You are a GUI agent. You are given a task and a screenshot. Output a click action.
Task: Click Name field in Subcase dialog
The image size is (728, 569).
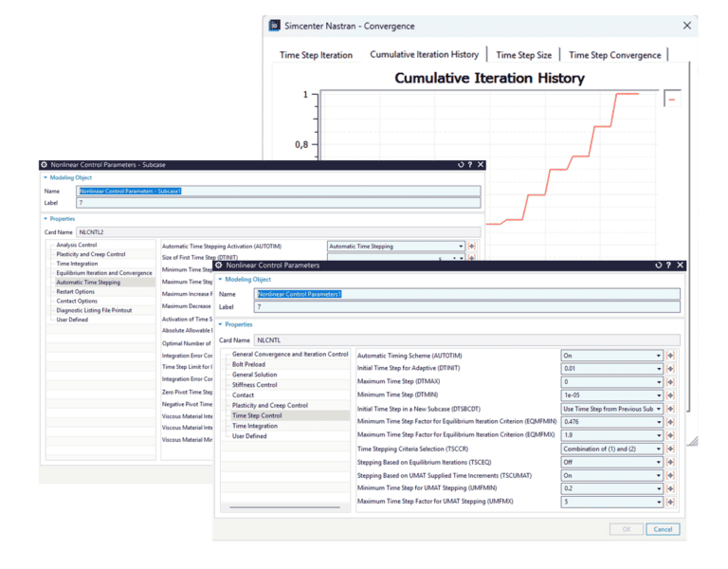click(x=278, y=191)
